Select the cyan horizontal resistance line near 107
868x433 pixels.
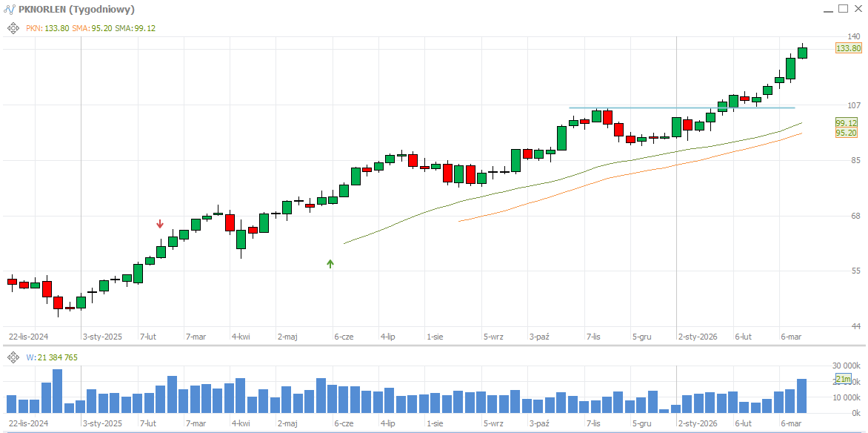681,108
